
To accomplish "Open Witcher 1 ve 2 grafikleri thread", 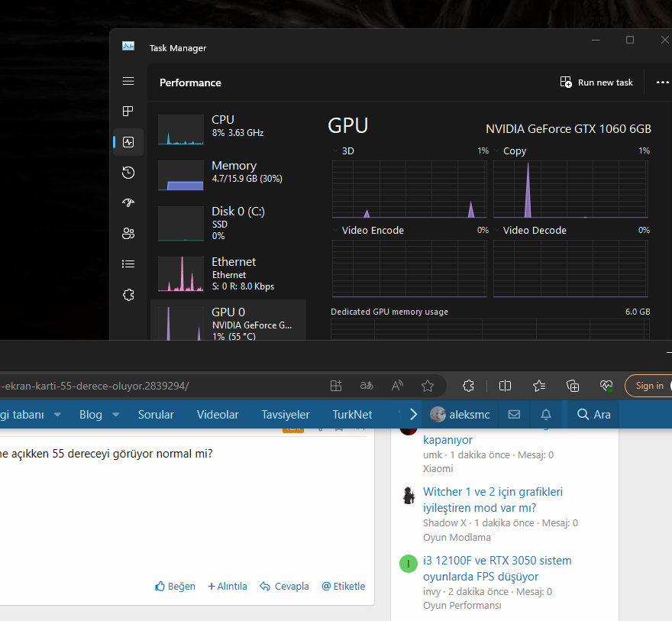I will click(493, 500).
